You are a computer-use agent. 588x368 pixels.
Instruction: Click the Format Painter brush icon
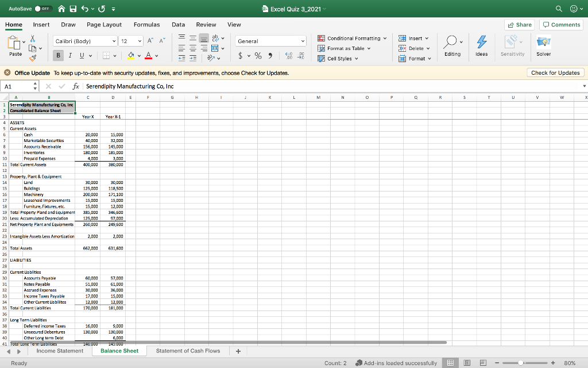click(x=33, y=58)
